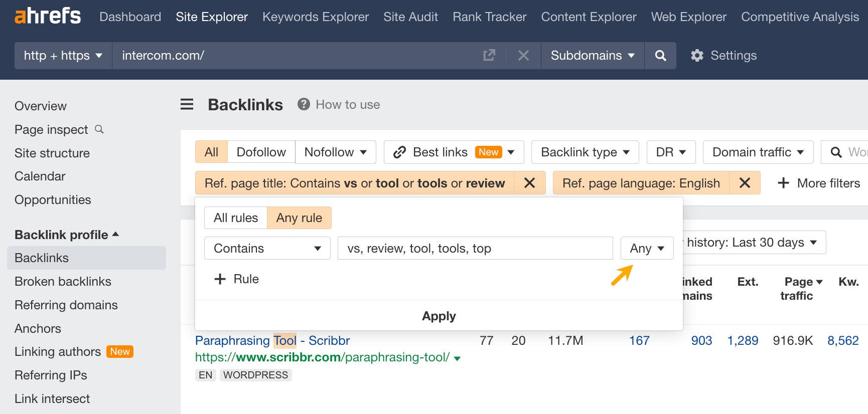Screen dimensions: 868x414
Task: Edit the vs, review, tool keywords field
Action: [475, 248]
